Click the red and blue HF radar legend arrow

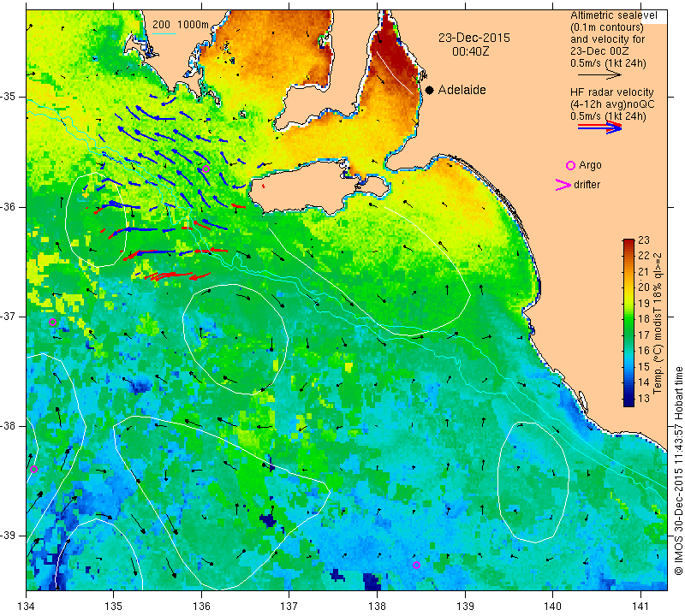[599, 127]
